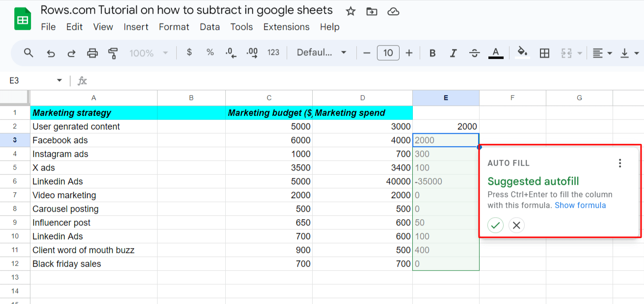Viewport: 644px width, 304px height.
Task: Open the zoom level dropdown
Action: [x=147, y=52]
